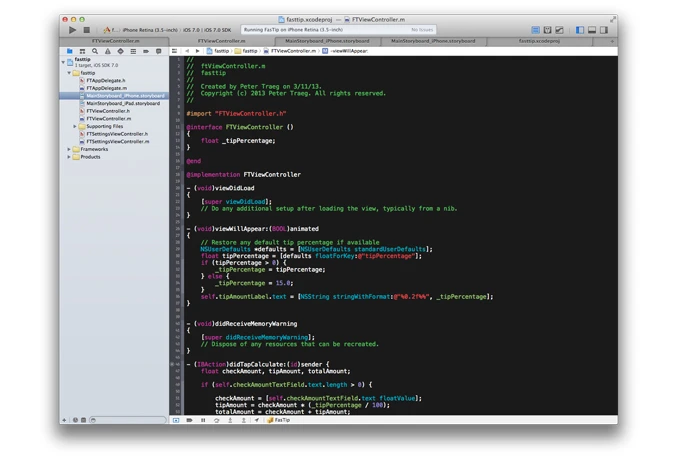Expand the Frameworks folder

click(69, 149)
